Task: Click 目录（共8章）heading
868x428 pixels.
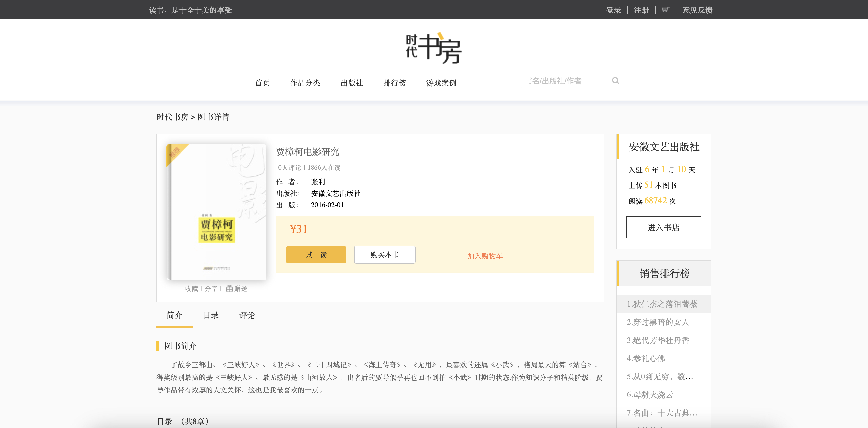Action: click(x=183, y=421)
